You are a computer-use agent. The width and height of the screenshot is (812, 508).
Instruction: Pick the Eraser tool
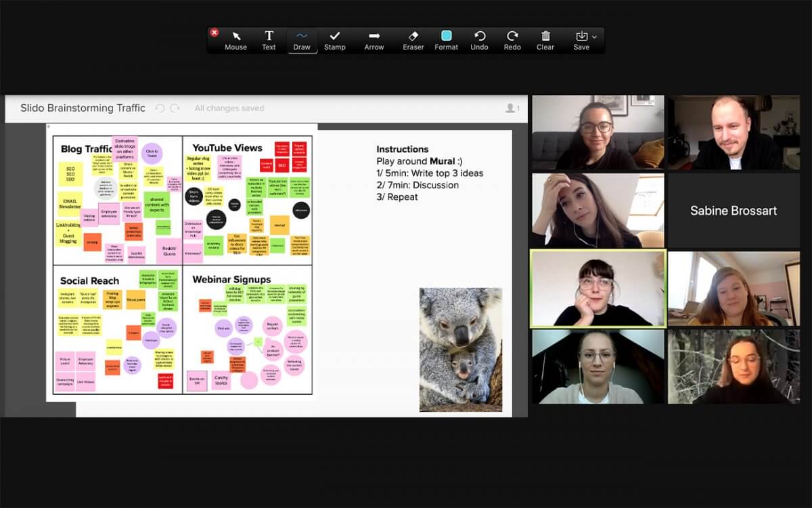tap(413, 39)
